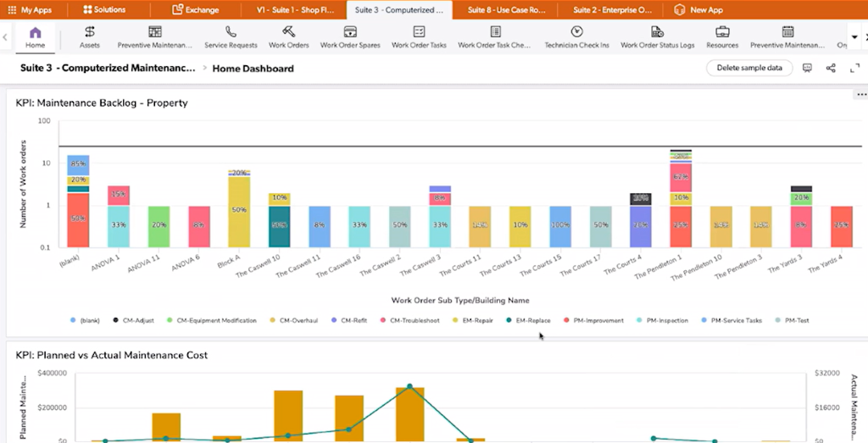The width and height of the screenshot is (868, 443).
Task: Click the share icon in header
Action: [830, 68]
